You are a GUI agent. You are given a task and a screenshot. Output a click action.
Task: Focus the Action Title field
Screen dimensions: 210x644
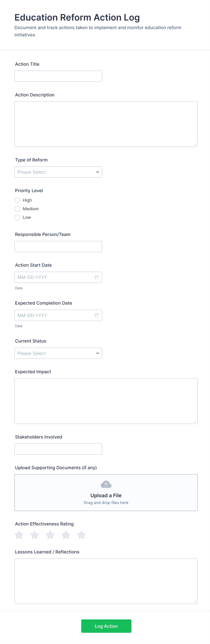click(58, 76)
